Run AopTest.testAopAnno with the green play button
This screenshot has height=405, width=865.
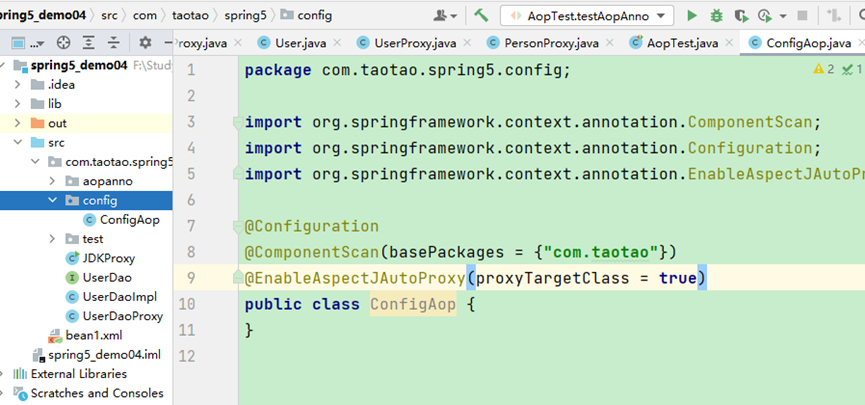[692, 16]
